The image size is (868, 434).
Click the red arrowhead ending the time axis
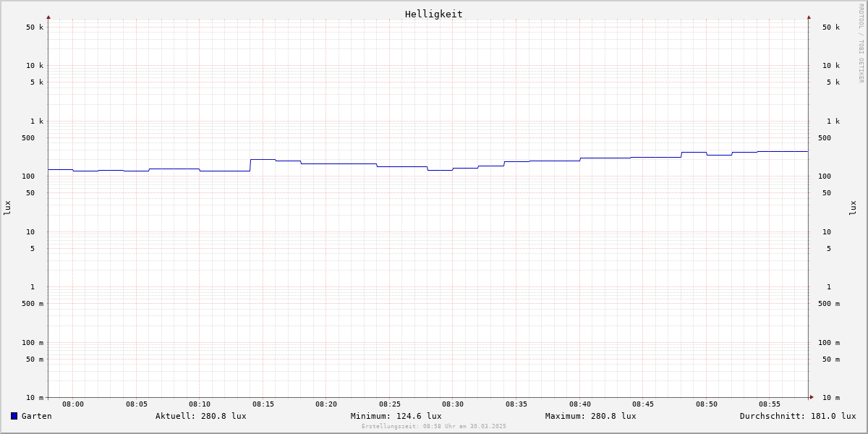coord(812,397)
